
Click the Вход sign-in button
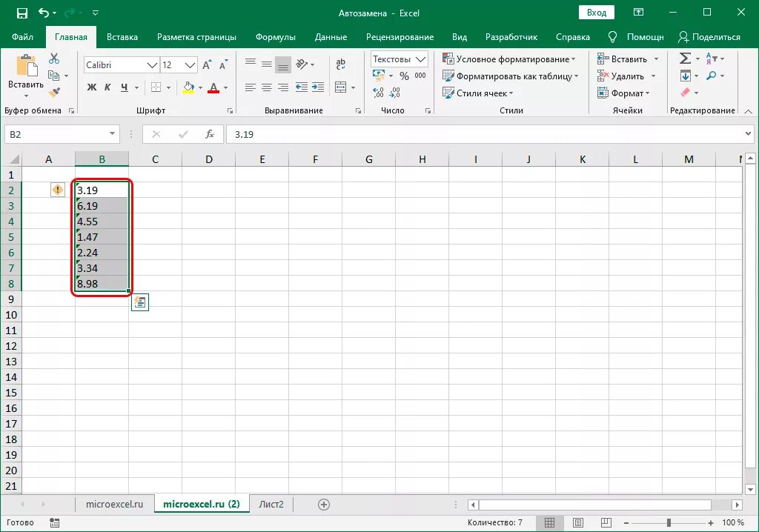coord(597,13)
